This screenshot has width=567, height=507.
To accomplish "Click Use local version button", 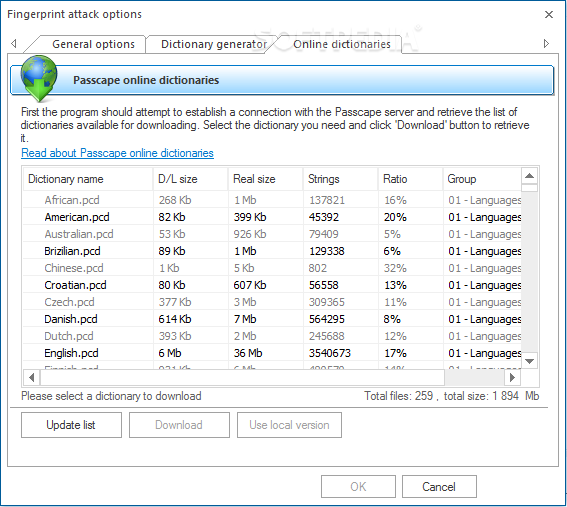I will (289, 425).
